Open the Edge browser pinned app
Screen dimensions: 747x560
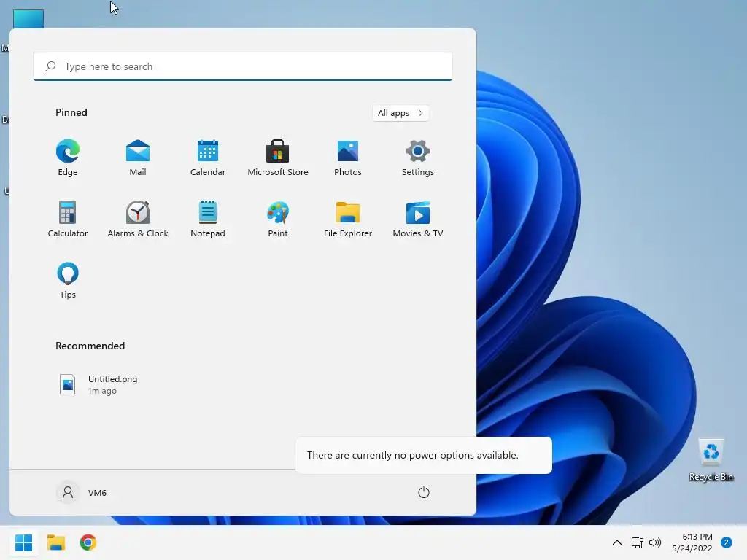click(x=68, y=157)
